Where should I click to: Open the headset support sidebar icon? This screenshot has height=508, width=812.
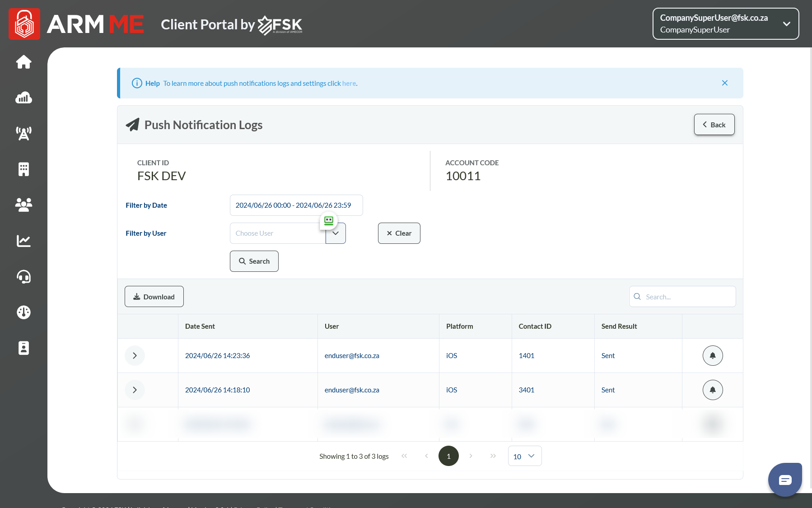(23, 276)
